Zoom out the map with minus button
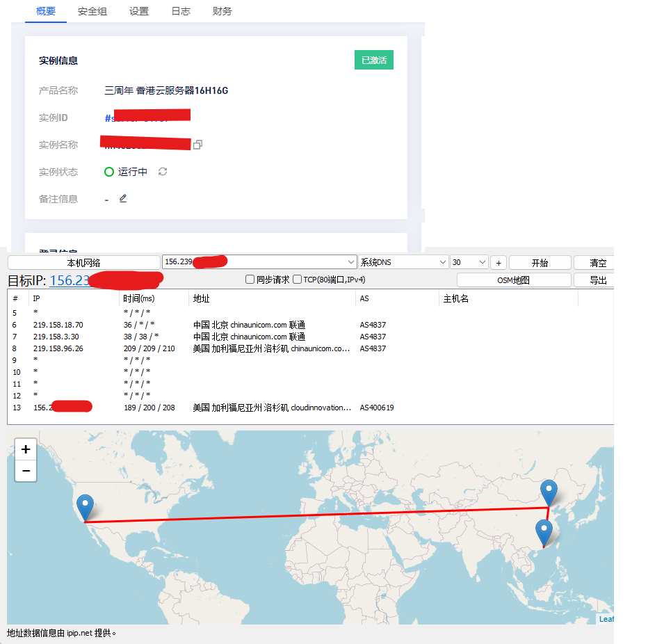The width and height of the screenshot is (664, 644). [x=26, y=471]
